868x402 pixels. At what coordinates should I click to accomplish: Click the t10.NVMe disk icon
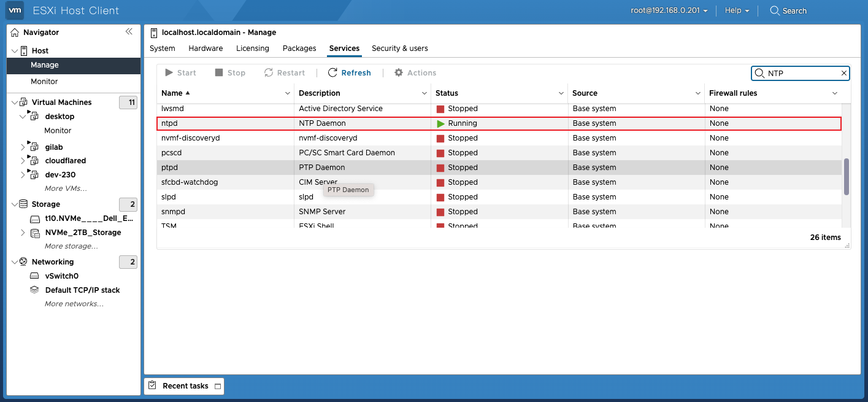[35, 218]
